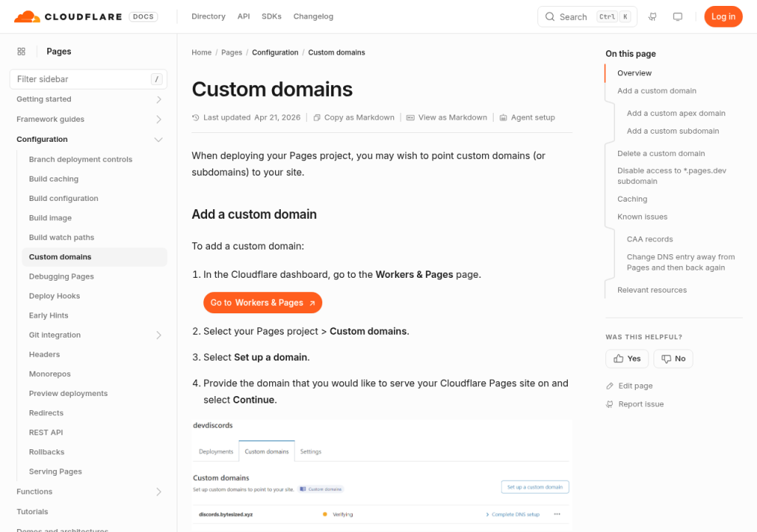Expand the Git integration submenu

tap(158, 335)
